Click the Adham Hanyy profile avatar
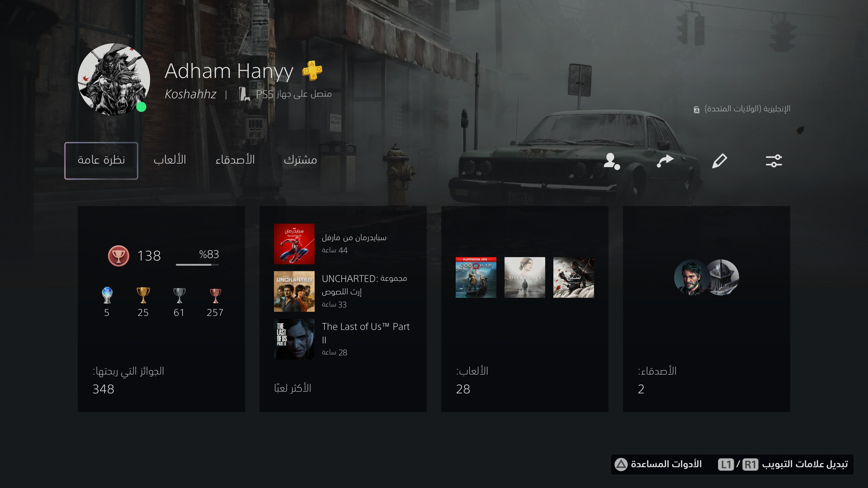The width and height of the screenshot is (868, 488). [x=114, y=79]
